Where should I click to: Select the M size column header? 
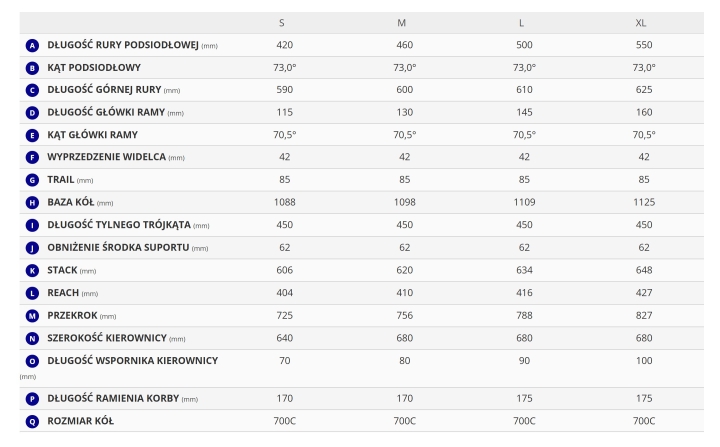[x=401, y=22]
